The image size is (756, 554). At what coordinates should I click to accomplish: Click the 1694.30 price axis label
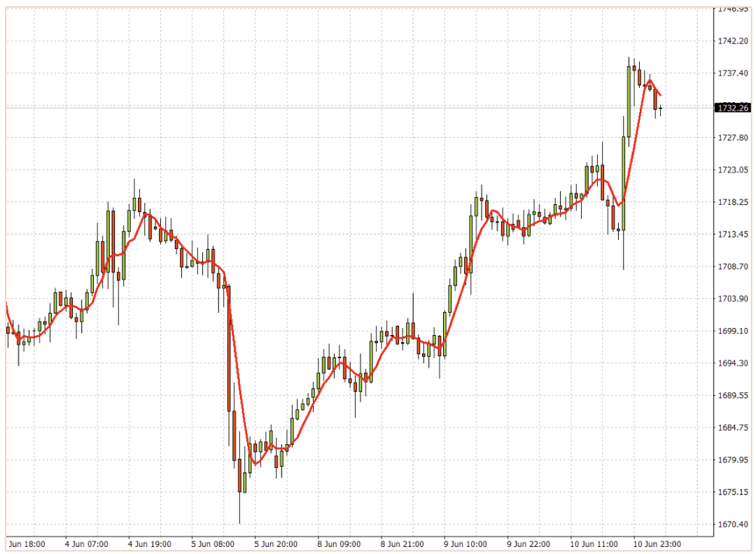tap(734, 363)
